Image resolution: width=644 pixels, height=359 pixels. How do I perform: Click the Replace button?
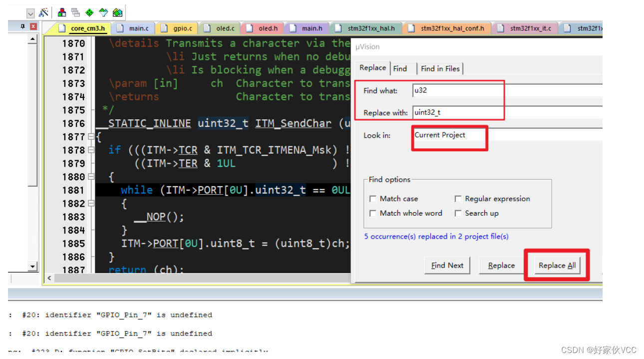click(x=501, y=266)
